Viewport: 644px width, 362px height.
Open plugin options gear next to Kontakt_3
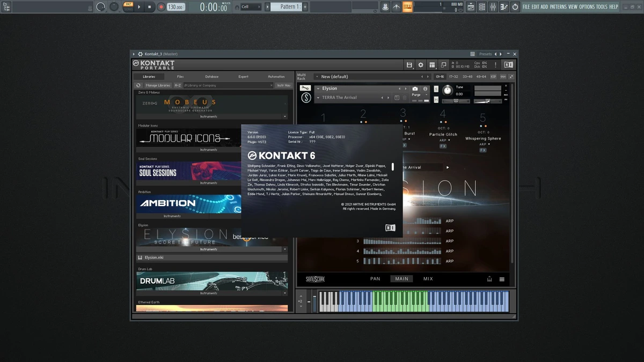(140, 54)
